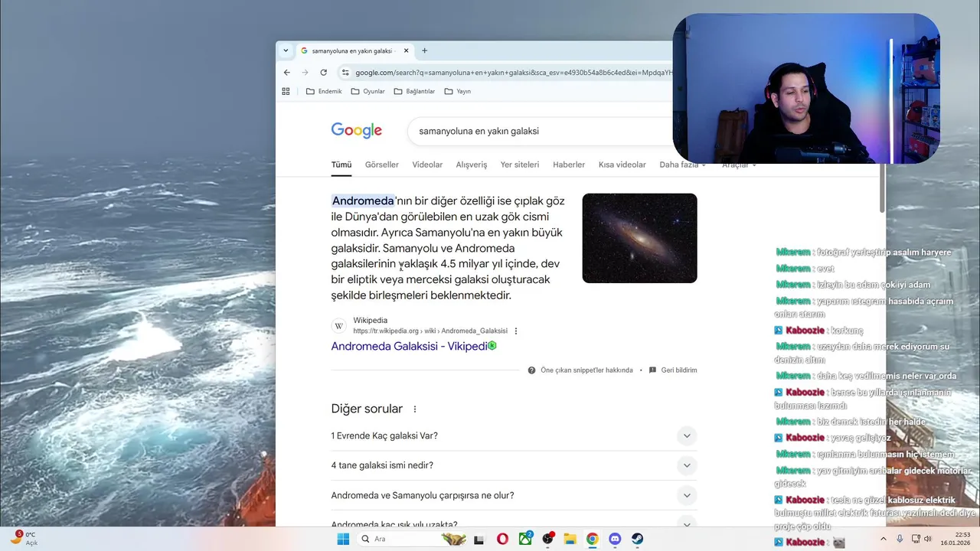This screenshot has width=980, height=551.
Task: Open the Bağlantılar bookmark folder
Action: click(414, 91)
